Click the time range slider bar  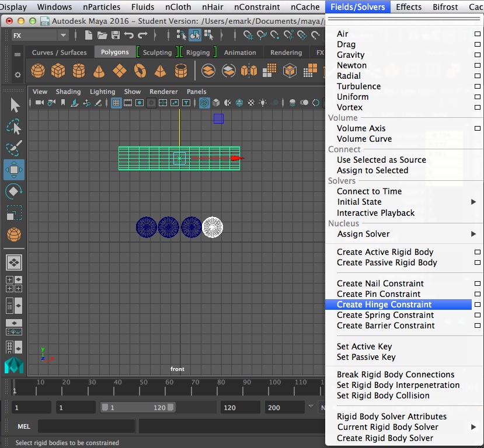point(135,408)
